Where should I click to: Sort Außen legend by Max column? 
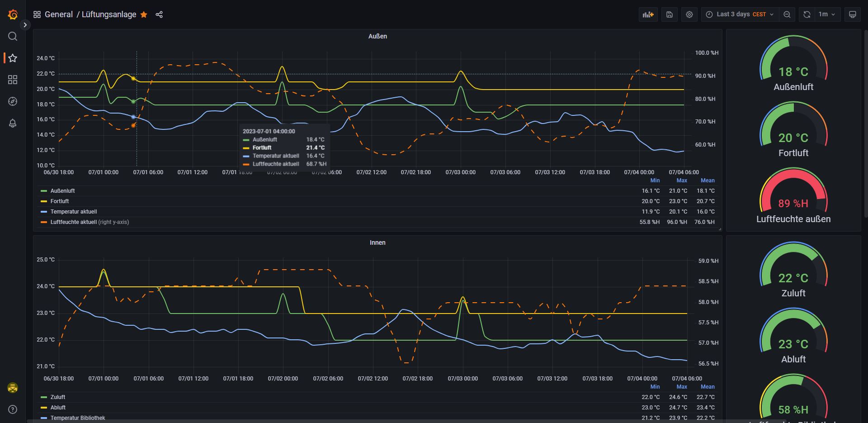click(682, 181)
